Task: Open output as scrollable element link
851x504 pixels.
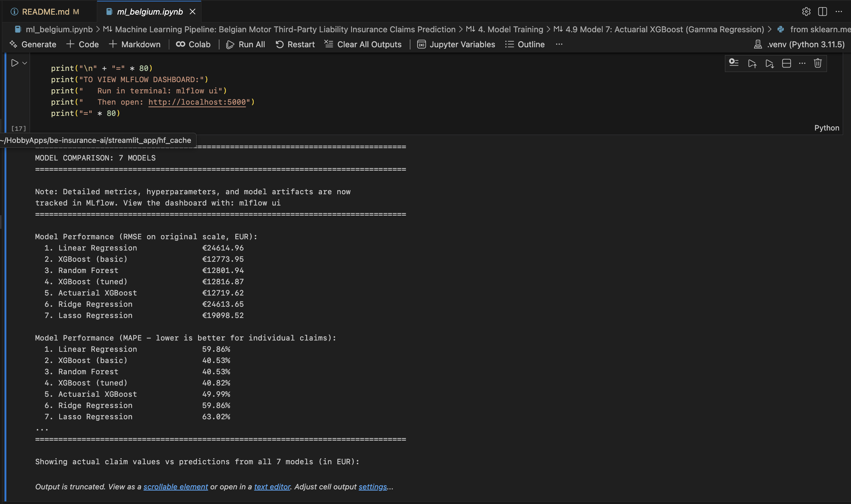Action: [176, 487]
